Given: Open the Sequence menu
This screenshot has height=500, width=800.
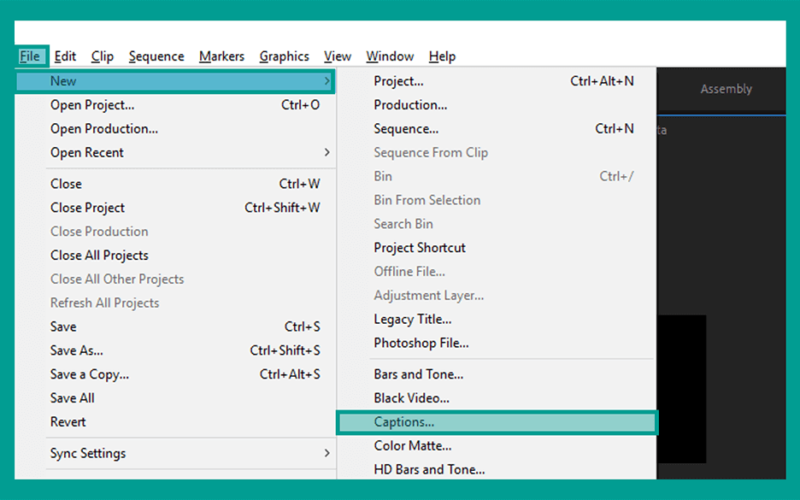Looking at the screenshot, I should [156, 56].
